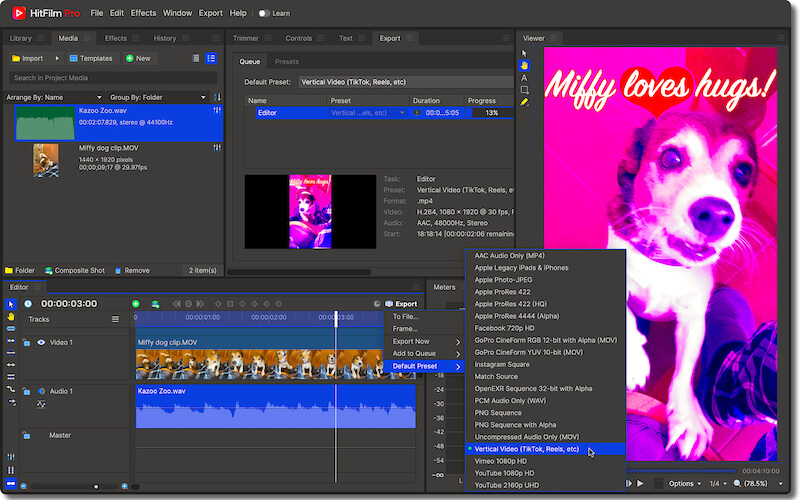Jump to next keyframe in the timeline toolbar
Viewport: 800px width, 500px height.
tap(201, 304)
